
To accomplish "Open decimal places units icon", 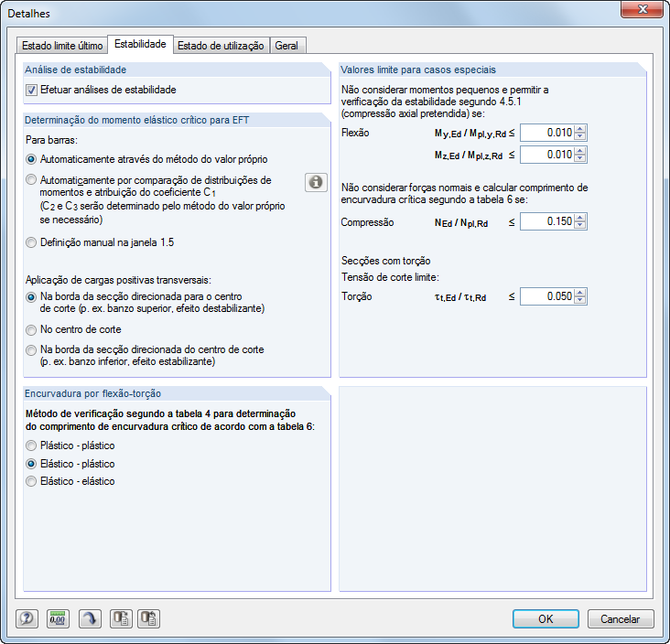I will click(58, 618).
